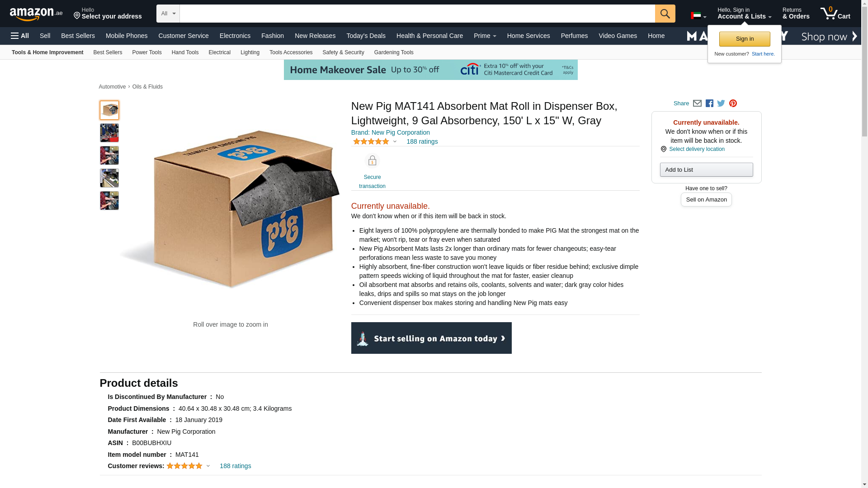Share product via email icon
Image resolution: width=868 pixels, height=488 pixels.
[x=697, y=103]
